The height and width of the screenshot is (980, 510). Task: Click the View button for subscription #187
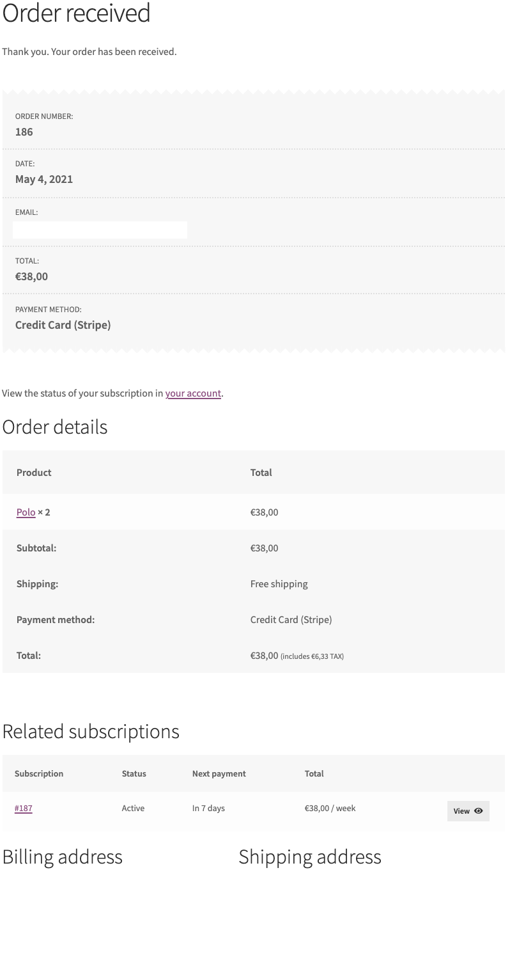(x=468, y=810)
